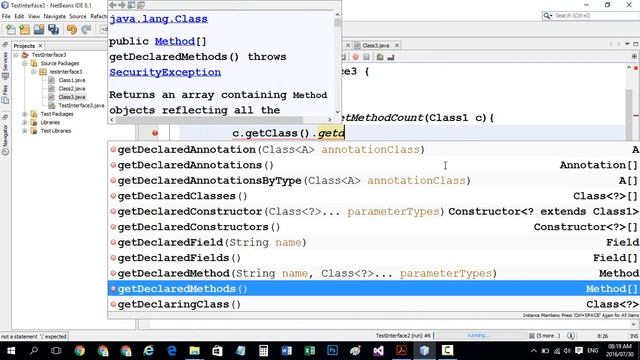
Task: Click the green comment icon in editor toolbar
Action: 380,57
